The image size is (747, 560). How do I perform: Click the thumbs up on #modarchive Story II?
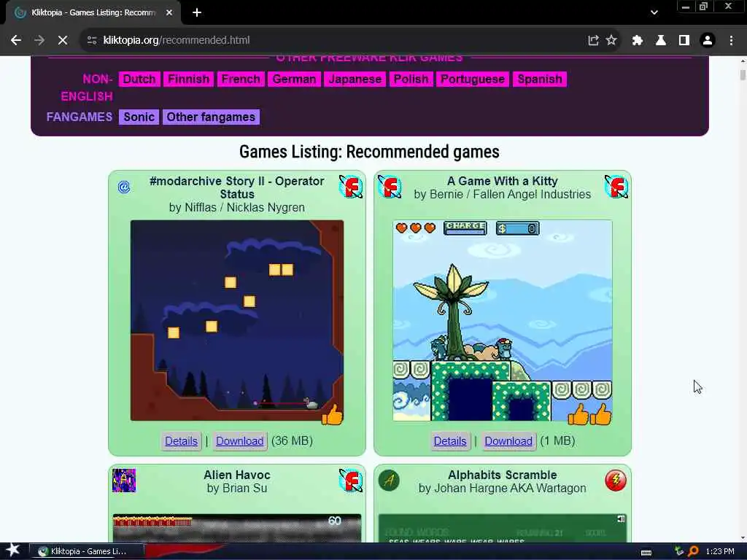[333, 414]
